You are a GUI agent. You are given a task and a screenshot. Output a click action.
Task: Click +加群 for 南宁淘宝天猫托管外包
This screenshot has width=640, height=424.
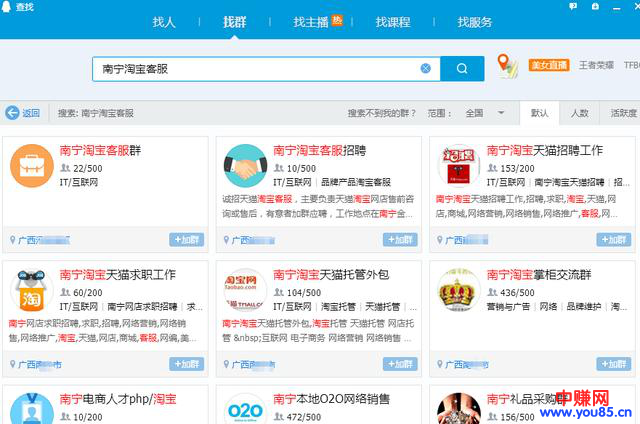(400, 365)
